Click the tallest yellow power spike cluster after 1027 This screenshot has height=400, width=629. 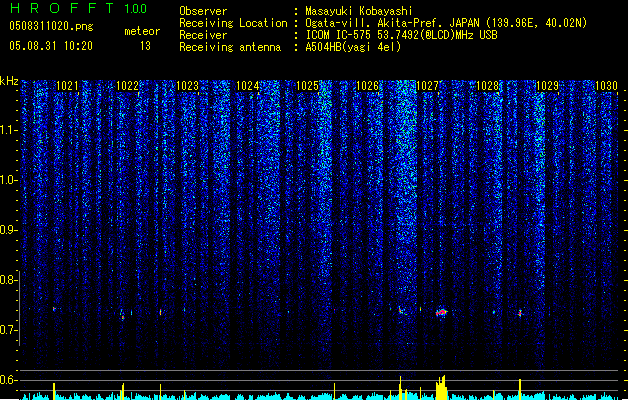[441, 388]
